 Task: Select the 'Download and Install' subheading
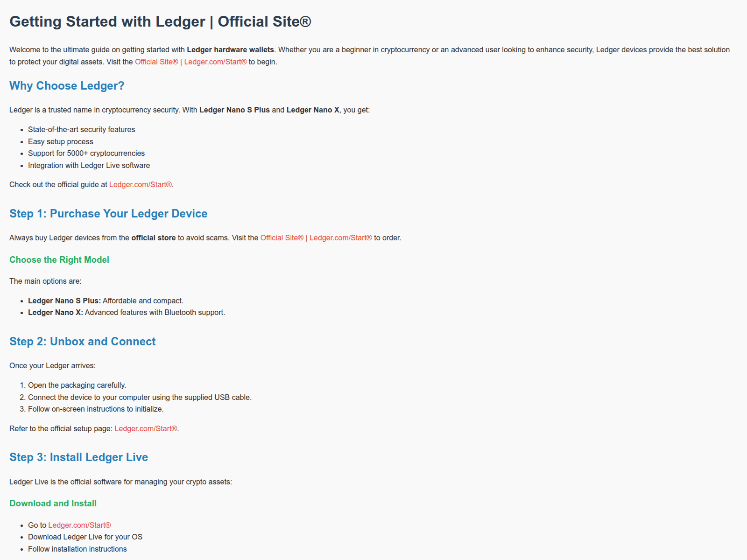(53, 503)
